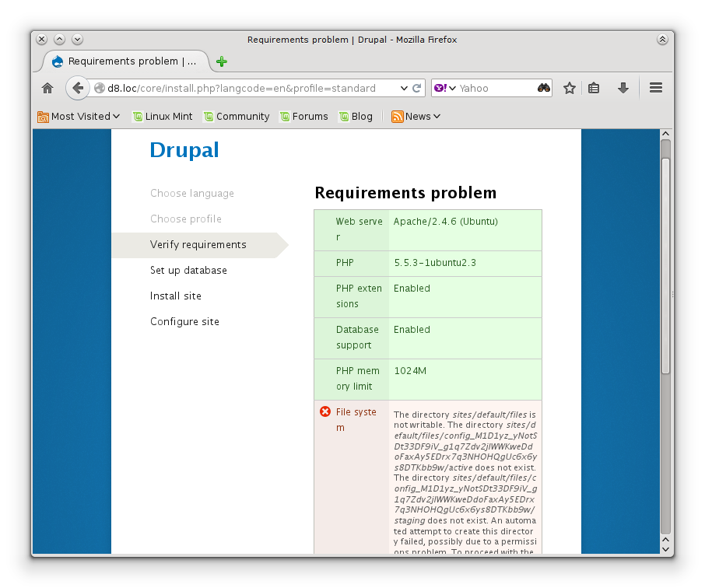The width and height of the screenshot is (705, 588).
Task: Click the Requirements problem heading
Action: coord(405,193)
